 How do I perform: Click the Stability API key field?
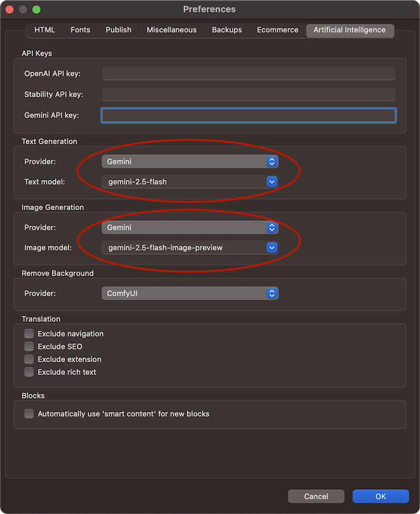tap(248, 95)
